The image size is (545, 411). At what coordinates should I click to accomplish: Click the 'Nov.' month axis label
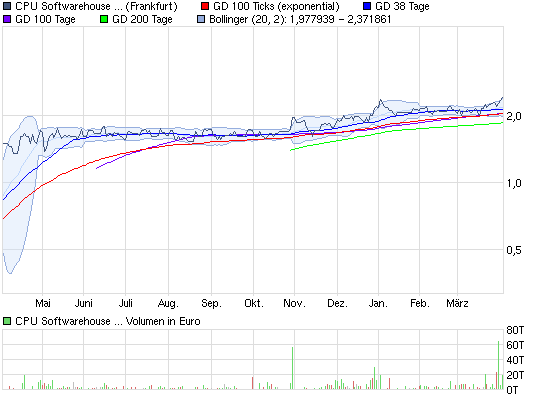(x=294, y=303)
